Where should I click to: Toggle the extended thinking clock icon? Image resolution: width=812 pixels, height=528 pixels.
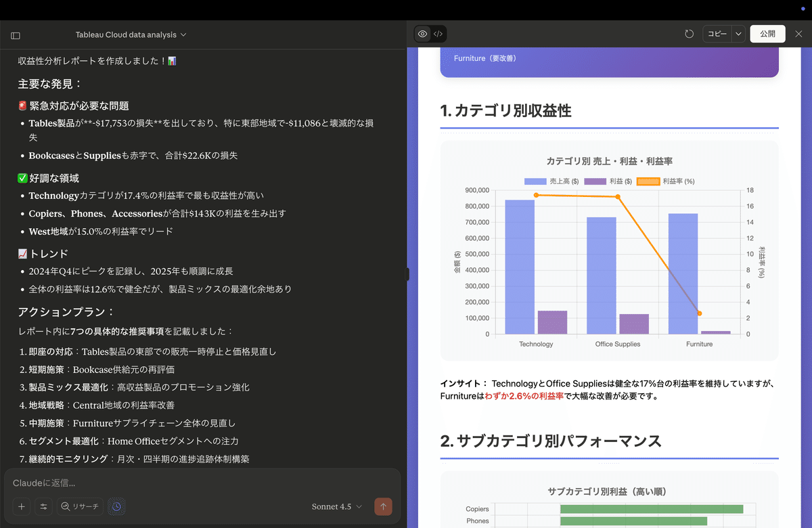click(x=116, y=506)
